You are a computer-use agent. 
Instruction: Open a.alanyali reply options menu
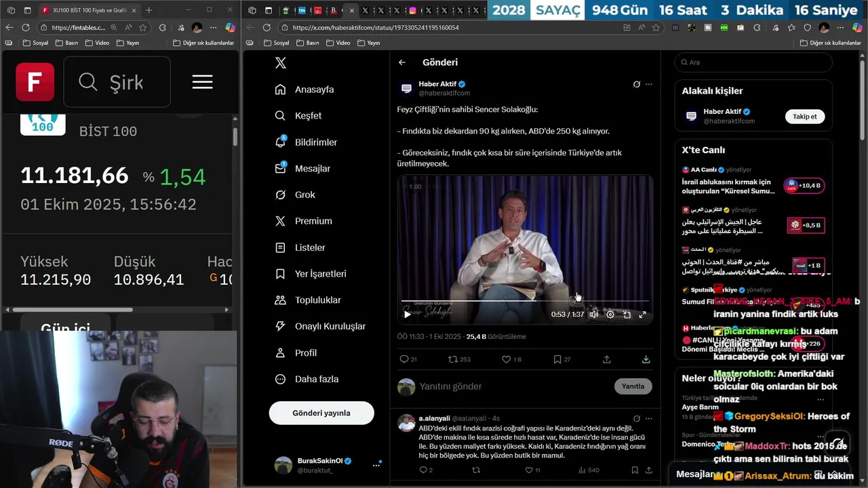click(x=649, y=419)
